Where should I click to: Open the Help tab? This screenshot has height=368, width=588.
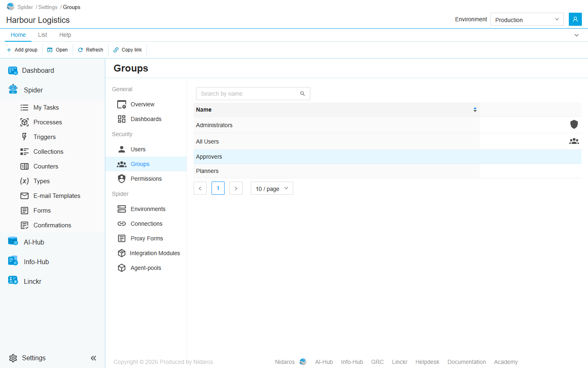coord(65,35)
